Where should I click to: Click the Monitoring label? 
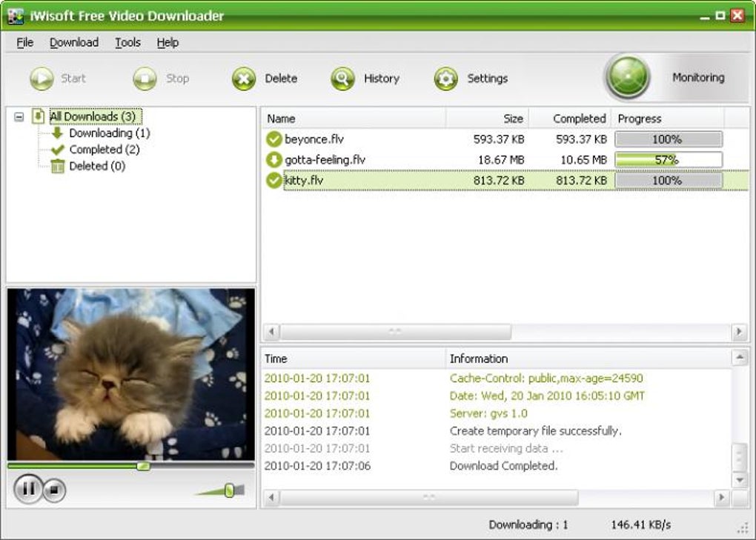click(698, 78)
